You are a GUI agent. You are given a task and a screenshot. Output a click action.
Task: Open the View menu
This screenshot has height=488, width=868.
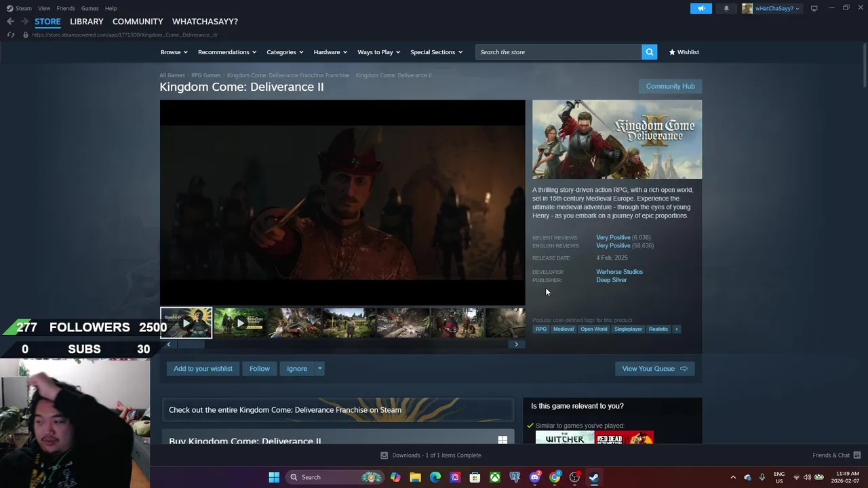click(x=44, y=8)
